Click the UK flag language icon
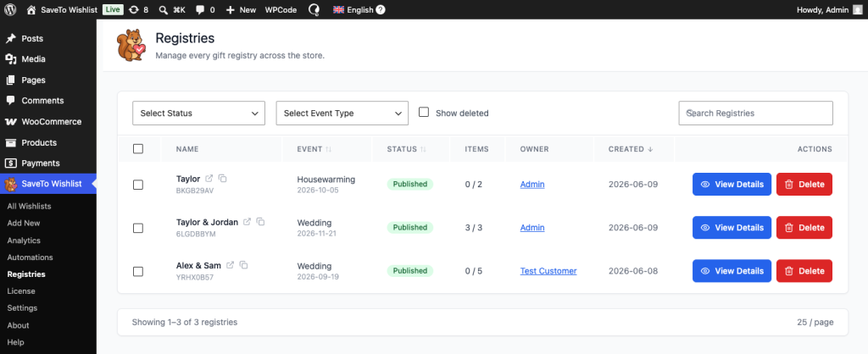 click(338, 9)
